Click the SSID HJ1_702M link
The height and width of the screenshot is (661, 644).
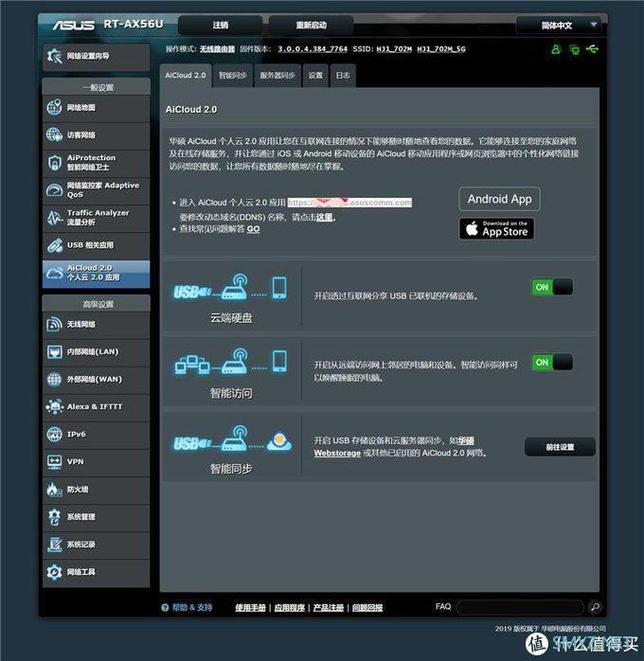point(394,49)
